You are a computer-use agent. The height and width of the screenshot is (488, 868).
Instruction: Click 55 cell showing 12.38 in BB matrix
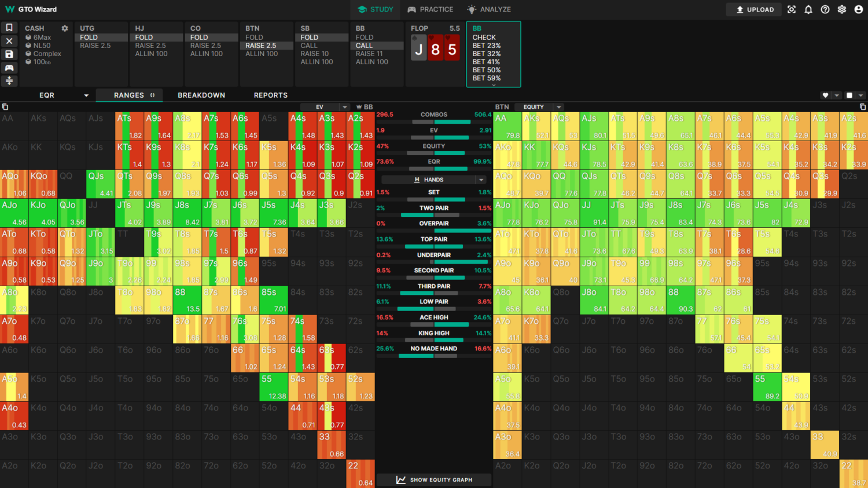tap(274, 387)
